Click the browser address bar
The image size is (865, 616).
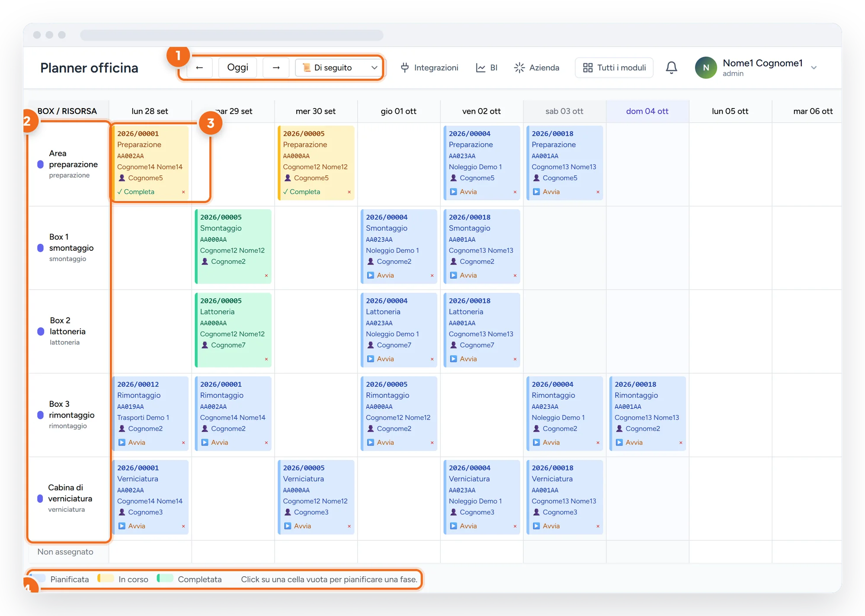[232, 35]
